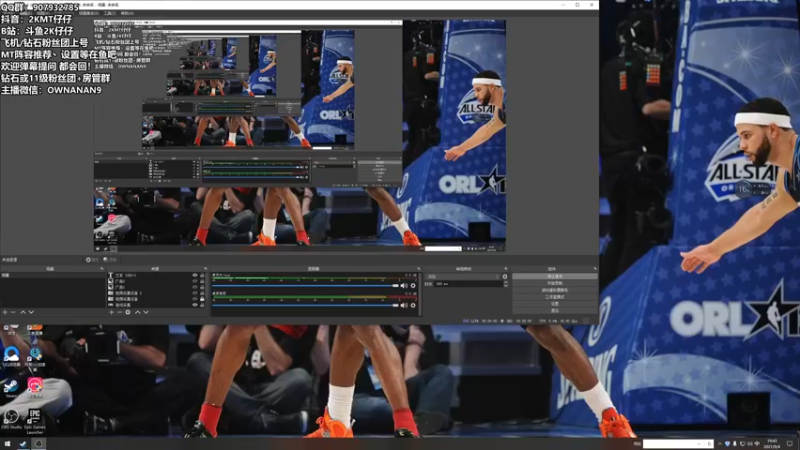Open the scene transition type dropdown
Image resolution: width=800 pixels, height=450 pixels.
(x=463, y=277)
